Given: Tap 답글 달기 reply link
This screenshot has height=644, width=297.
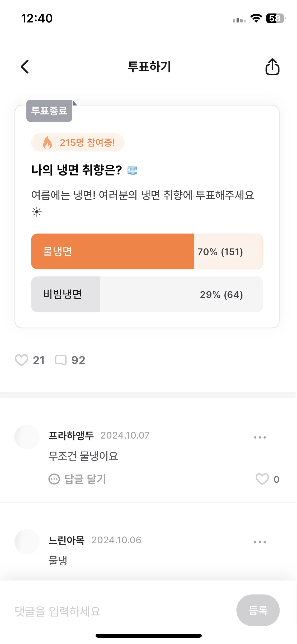Looking at the screenshot, I should [x=85, y=479].
